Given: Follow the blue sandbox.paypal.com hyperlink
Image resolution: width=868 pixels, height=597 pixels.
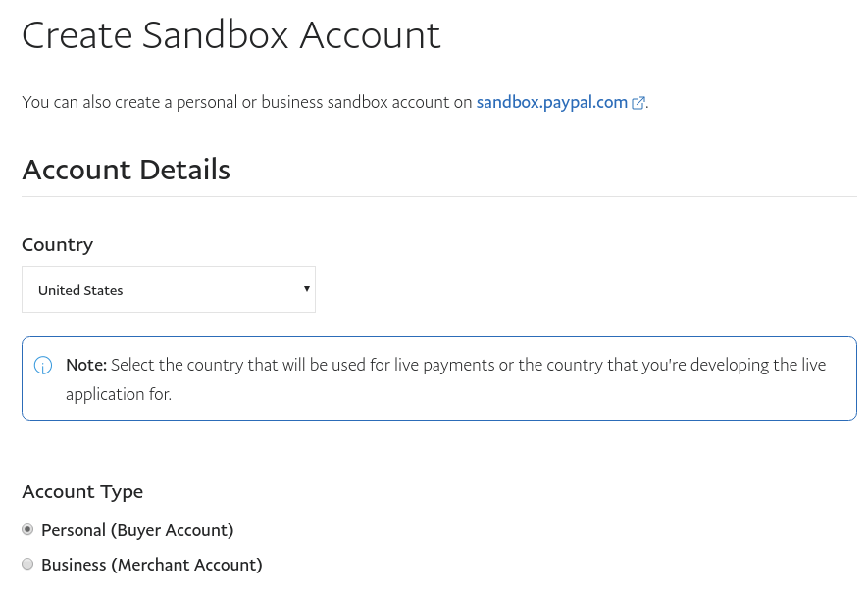Looking at the screenshot, I should click(x=551, y=102).
